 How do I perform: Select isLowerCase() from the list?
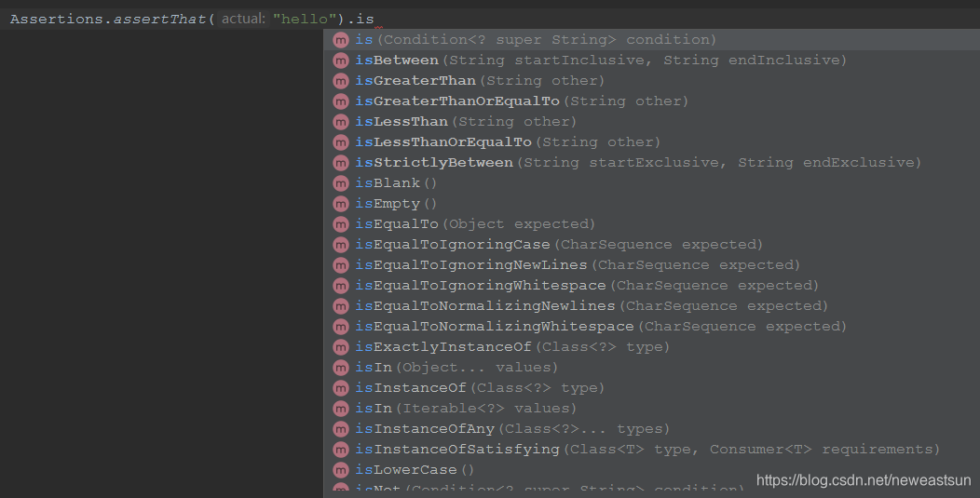tap(652, 470)
